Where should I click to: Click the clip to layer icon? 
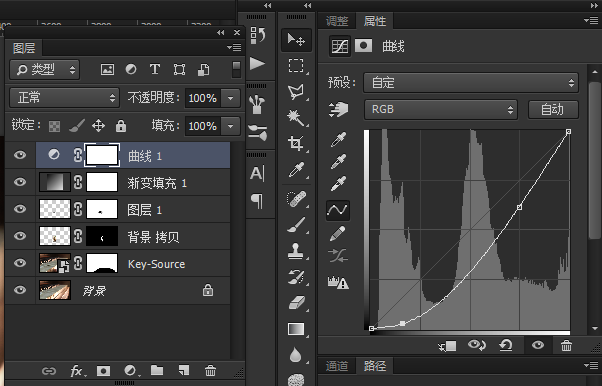tap(447, 346)
